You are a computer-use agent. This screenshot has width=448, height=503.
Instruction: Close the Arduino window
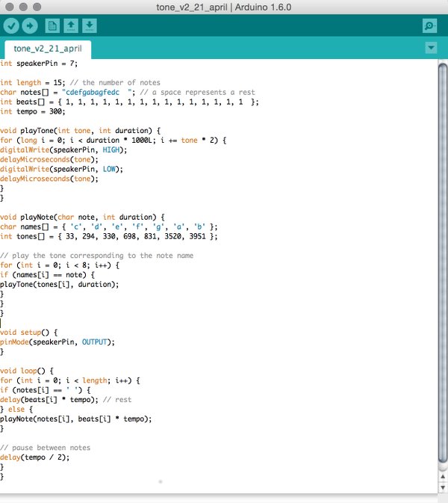pyautogui.click(x=10, y=7)
